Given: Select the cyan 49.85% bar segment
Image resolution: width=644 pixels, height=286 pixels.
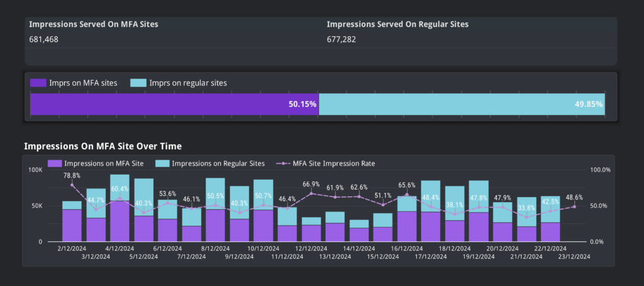Looking at the screenshot, I should [462, 104].
